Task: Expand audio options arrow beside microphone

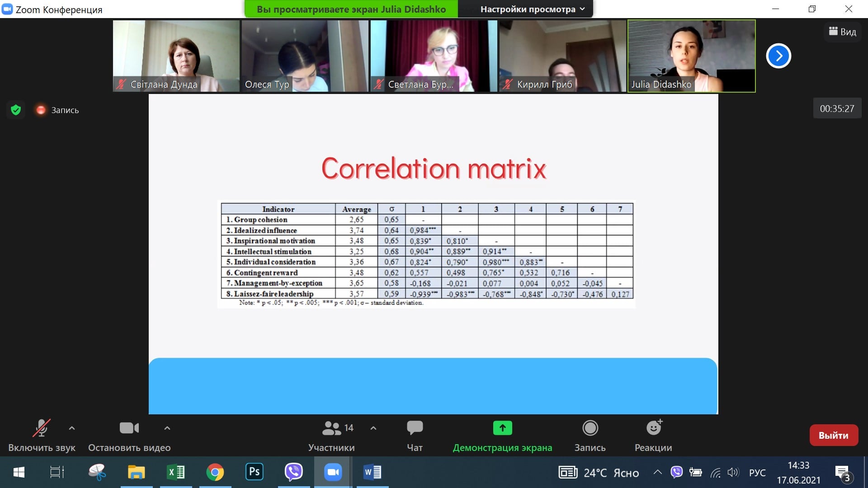Action: pos(71,428)
